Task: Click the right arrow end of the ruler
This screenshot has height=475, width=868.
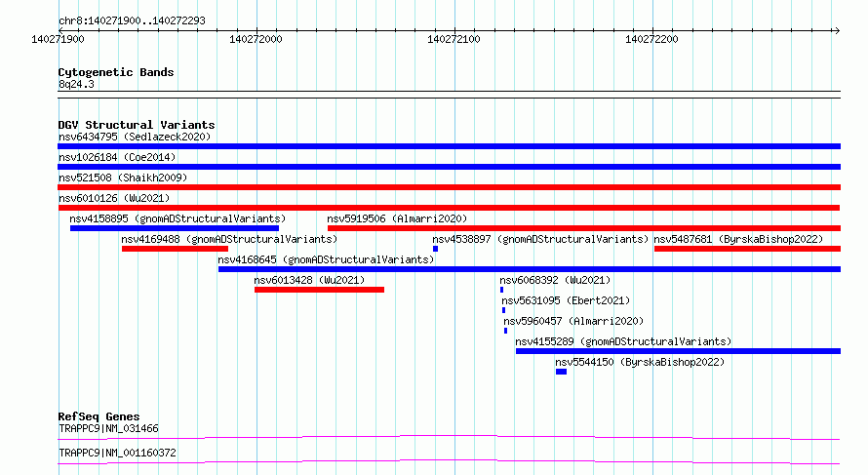Action: click(x=837, y=31)
